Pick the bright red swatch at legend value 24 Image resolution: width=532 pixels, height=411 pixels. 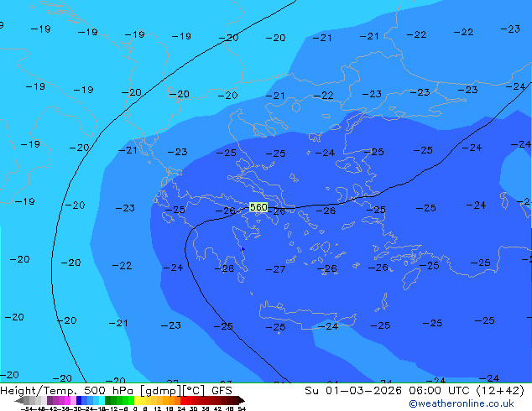point(183,400)
